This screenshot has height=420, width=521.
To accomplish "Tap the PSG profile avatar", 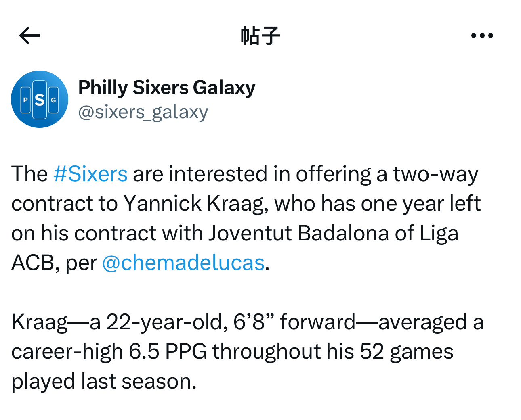I will click(x=40, y=99).
